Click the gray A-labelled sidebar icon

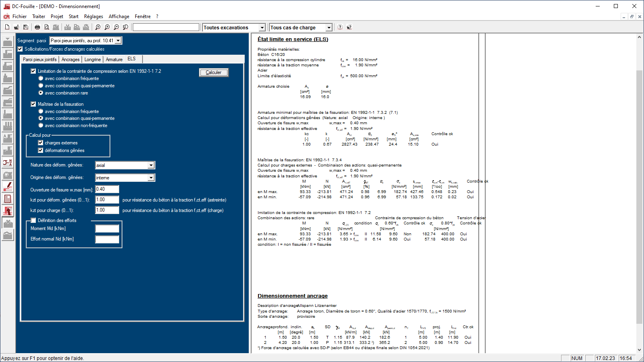coord(8,138)
